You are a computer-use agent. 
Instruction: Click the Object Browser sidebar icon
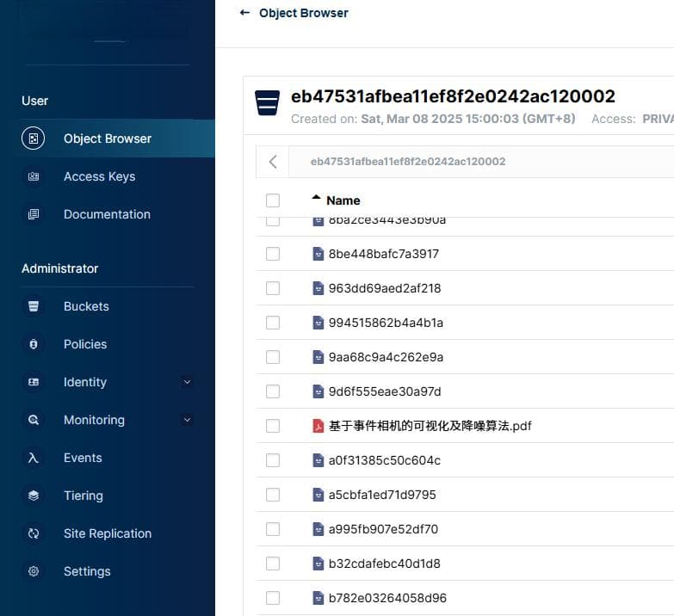coord(33,139)
